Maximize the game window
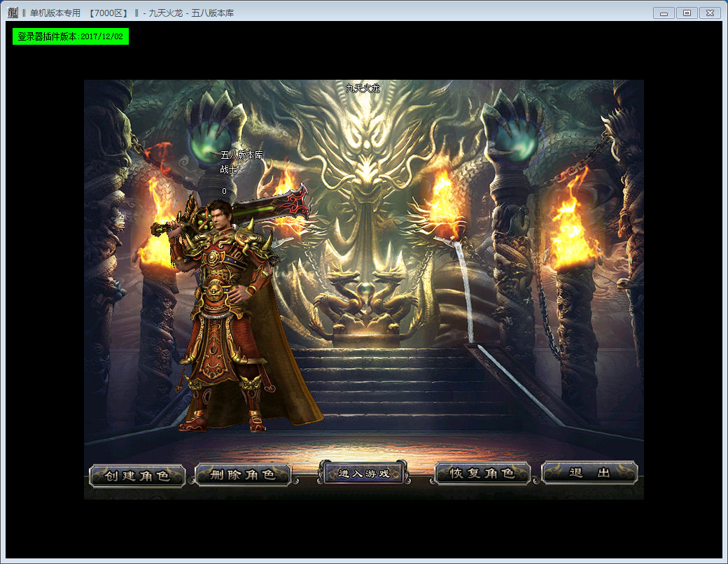Screen dimensions: 728x564 687,13
